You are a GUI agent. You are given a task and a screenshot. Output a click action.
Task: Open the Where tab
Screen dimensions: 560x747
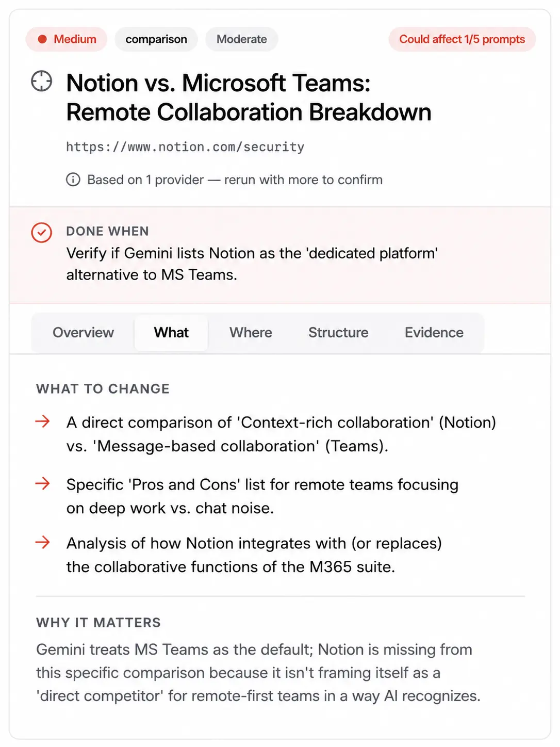251,333
